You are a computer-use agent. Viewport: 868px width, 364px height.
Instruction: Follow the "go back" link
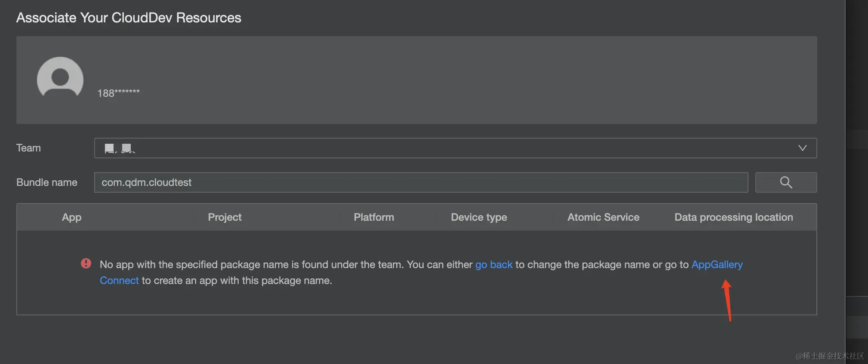point(494,265)
